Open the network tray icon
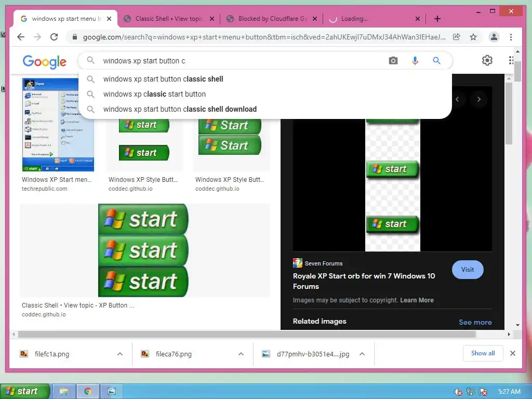This screenshot has width=532, height=399. (x=471, y=392)
